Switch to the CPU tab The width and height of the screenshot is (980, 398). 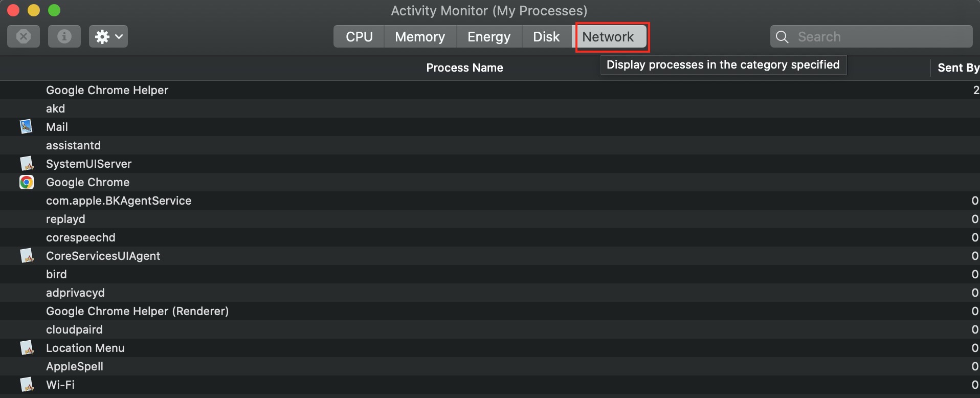point(359,37)
